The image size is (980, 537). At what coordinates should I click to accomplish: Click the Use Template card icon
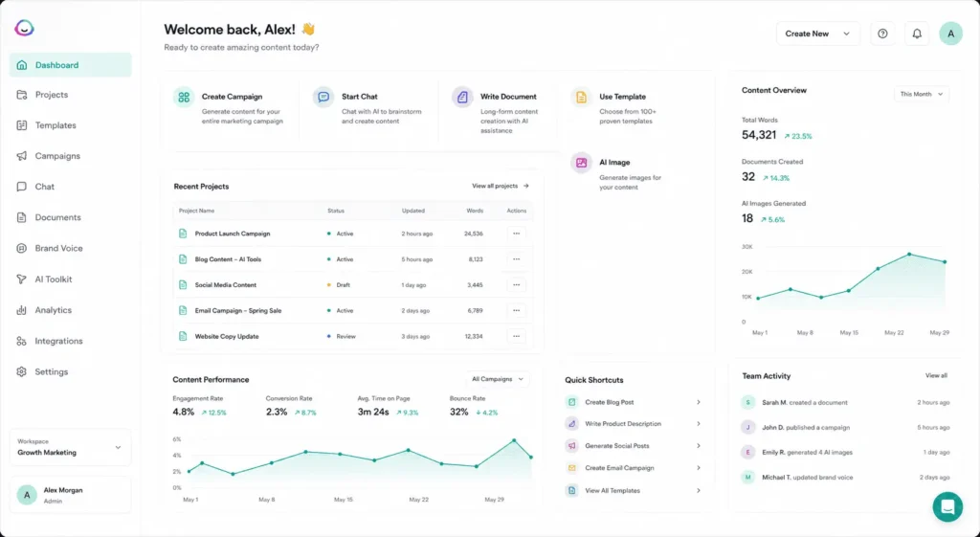coord(581,97)
